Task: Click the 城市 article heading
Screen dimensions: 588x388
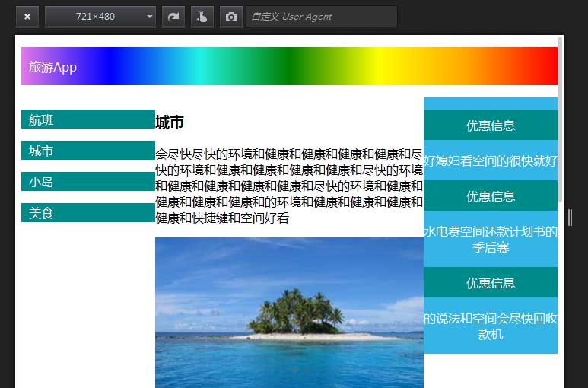Action: (x=170, y=122)
